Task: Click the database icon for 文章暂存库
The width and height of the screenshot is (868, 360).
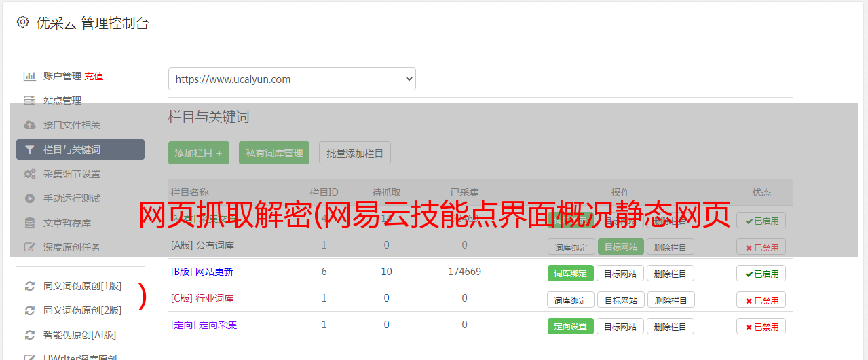Action: tap(30, 223)
